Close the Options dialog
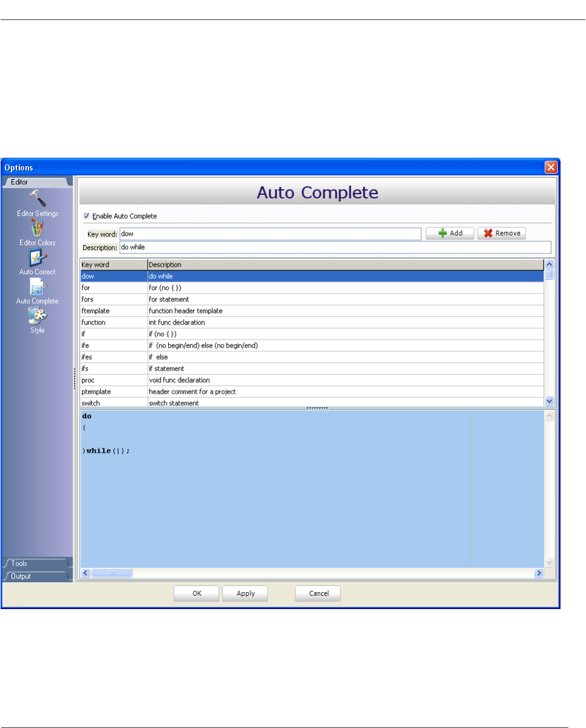This screenshot has width=586, height=728. [550, 167]
